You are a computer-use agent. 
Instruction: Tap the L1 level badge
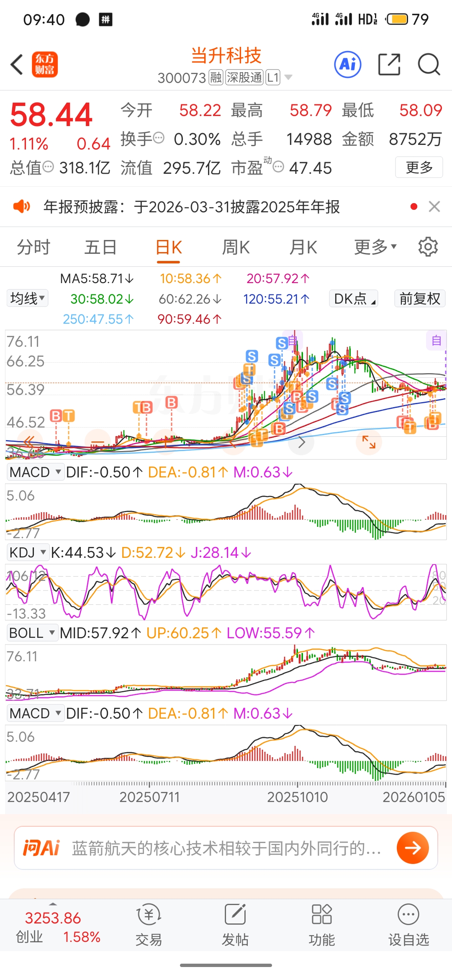tap(273, 77)
